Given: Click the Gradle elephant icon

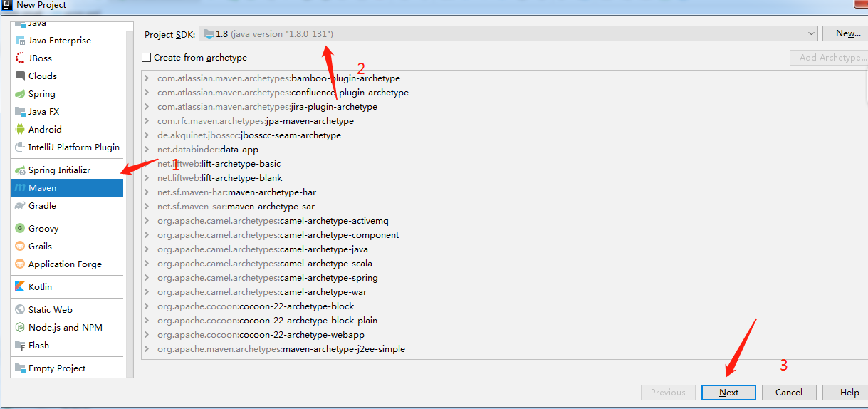Looking at the screenshot, I should (x=20, y=206).
